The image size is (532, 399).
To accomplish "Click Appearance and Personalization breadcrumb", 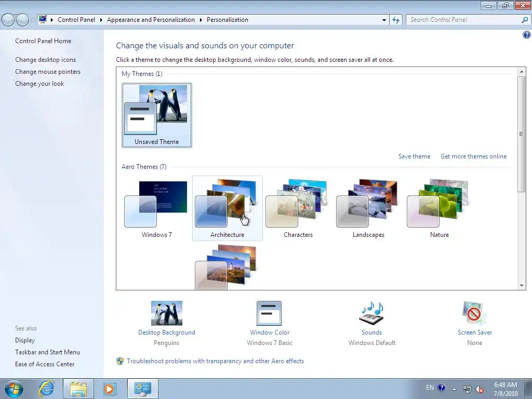I will coord(151,20).
